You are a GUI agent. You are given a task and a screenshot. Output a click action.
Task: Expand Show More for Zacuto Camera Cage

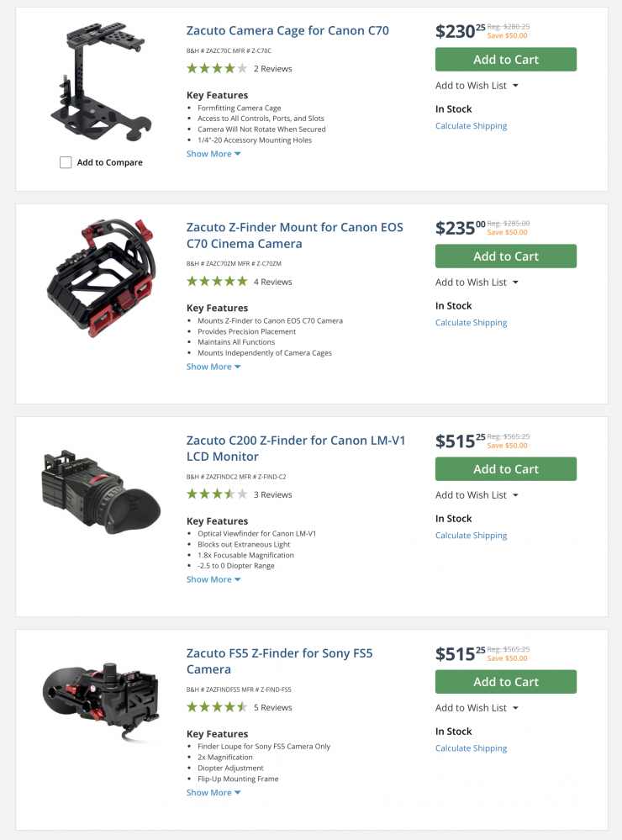213,154
